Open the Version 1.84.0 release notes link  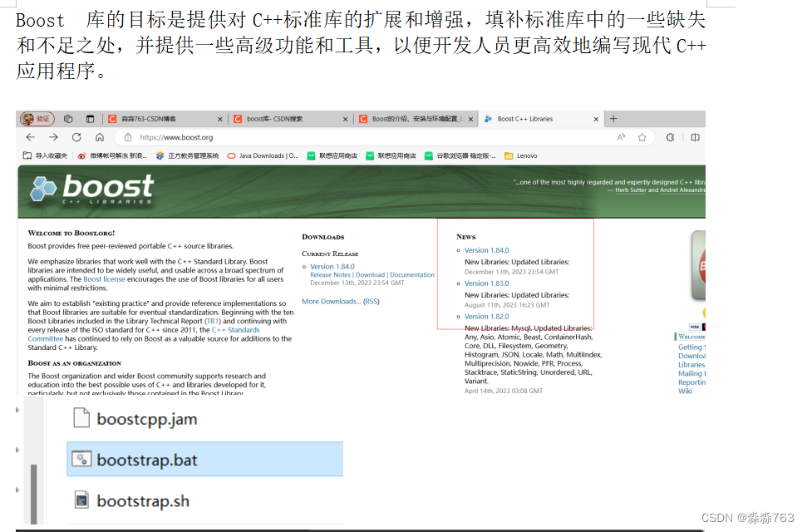[x=330, y=274]
